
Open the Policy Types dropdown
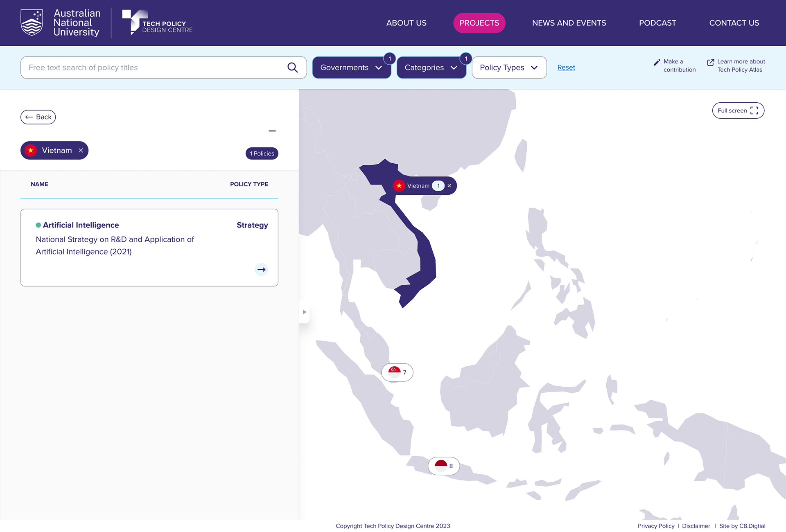pyautogui.click(x=509, y=68)
